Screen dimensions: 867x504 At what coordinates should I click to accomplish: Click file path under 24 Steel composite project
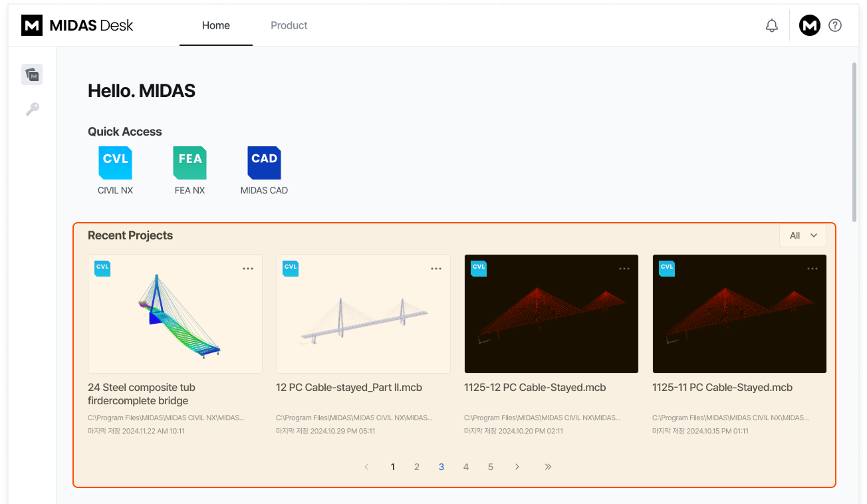(166, 418)
